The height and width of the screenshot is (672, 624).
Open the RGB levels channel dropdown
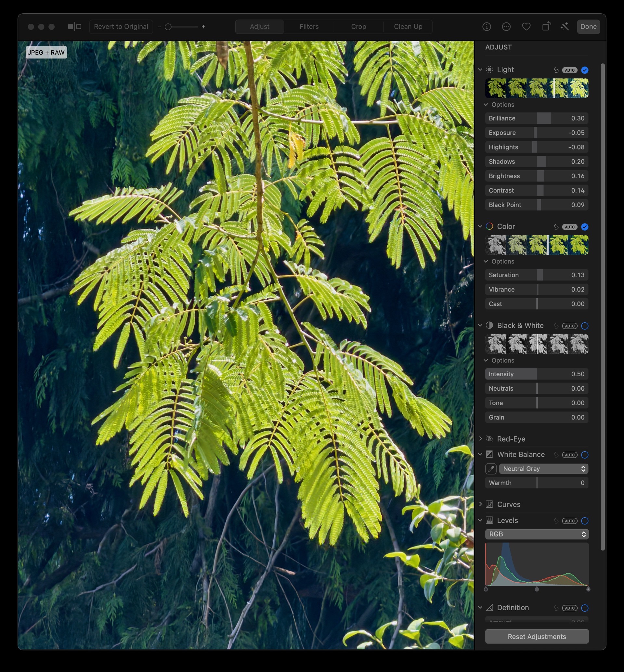tap(537, 534)
